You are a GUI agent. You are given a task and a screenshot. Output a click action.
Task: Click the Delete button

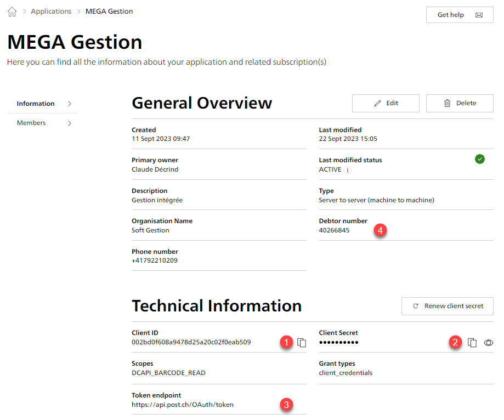click(460, 103)
